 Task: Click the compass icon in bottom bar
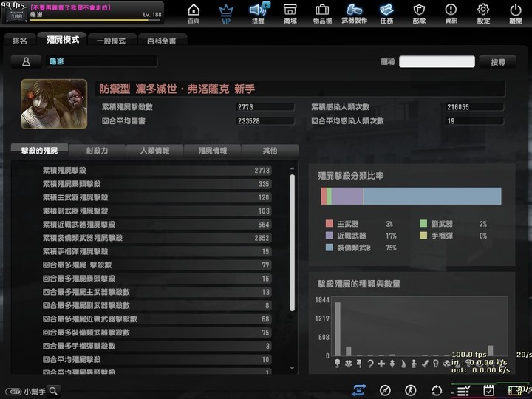tap(385, 391)
